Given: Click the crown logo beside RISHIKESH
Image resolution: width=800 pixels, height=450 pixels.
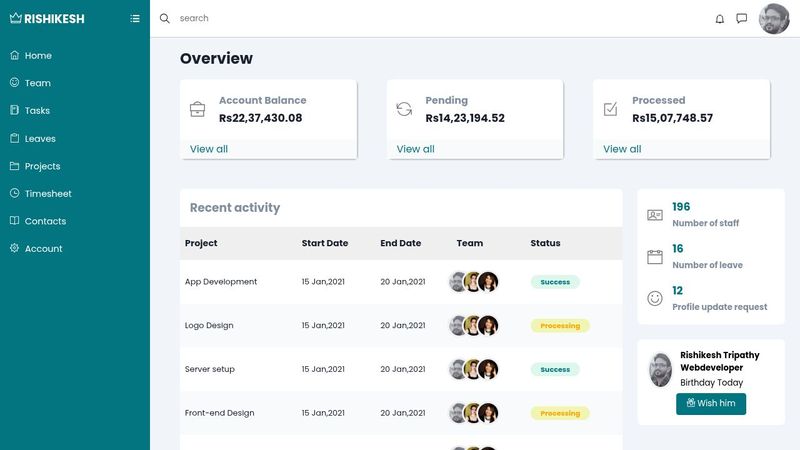Looking at the screenshot, I should pos(16,18).
